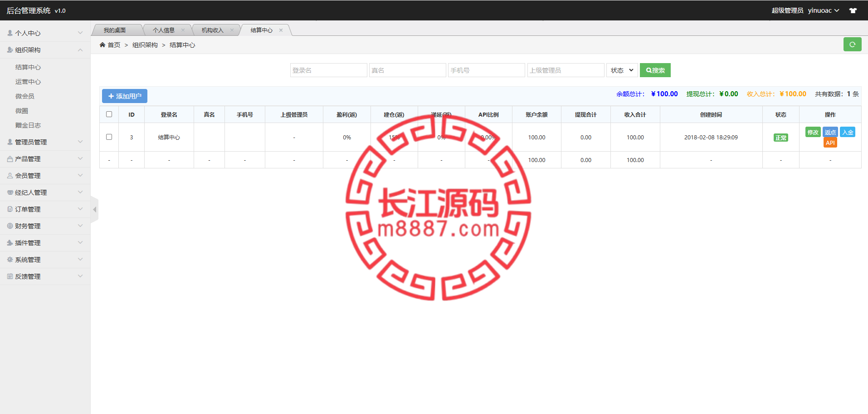Click the 系统管理 gear icon
The height and width of the screenshot is (414, 868).
10,259
